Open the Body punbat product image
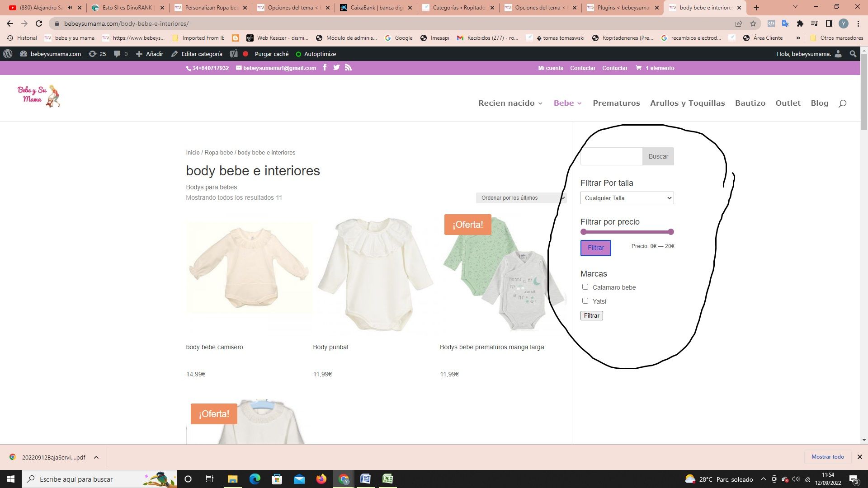 tap(376, 275)
